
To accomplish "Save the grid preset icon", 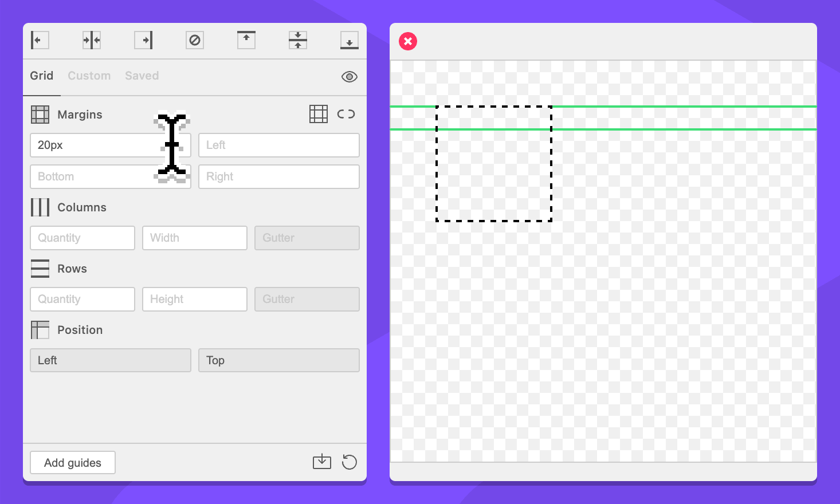I will 322,462.
